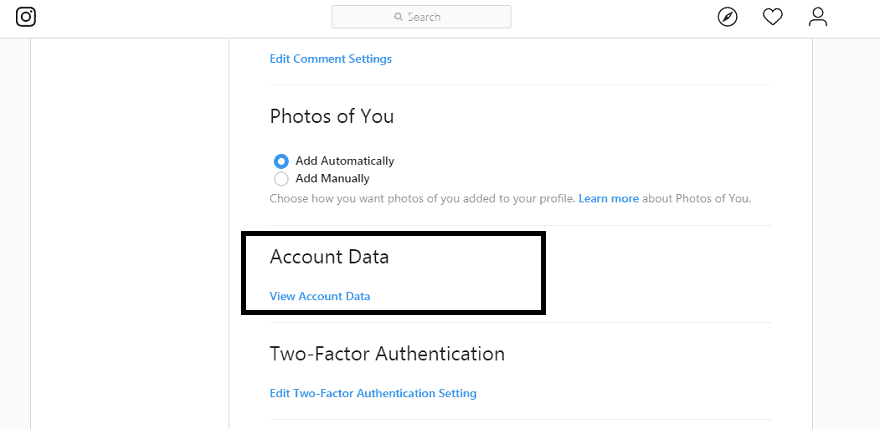Click the "about Photos of You" text
The height and width of the screenshot is (429, 880).
pyautogui.click(x=696, y=199)
